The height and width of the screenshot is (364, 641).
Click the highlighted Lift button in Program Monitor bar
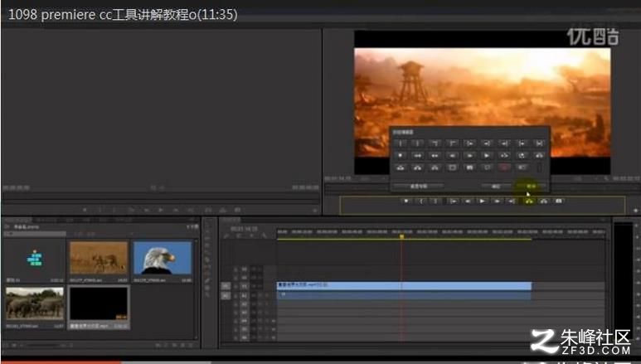(529, 201)
